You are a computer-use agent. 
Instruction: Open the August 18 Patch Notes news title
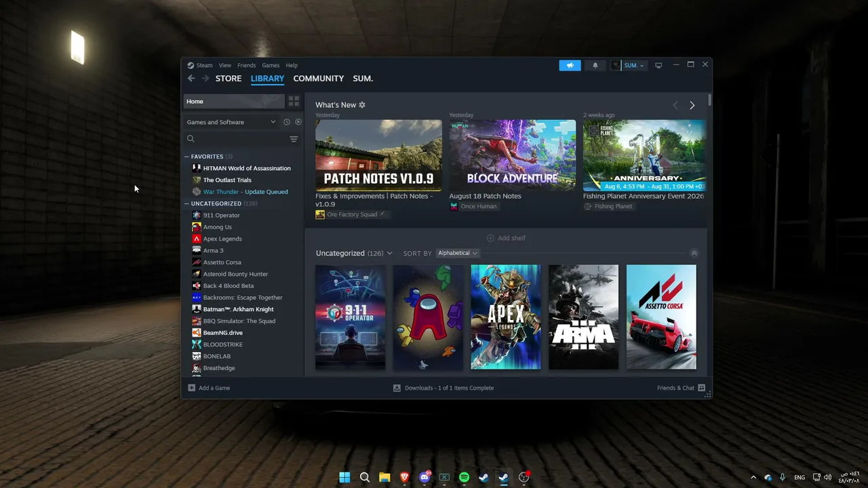coord(486,196)
